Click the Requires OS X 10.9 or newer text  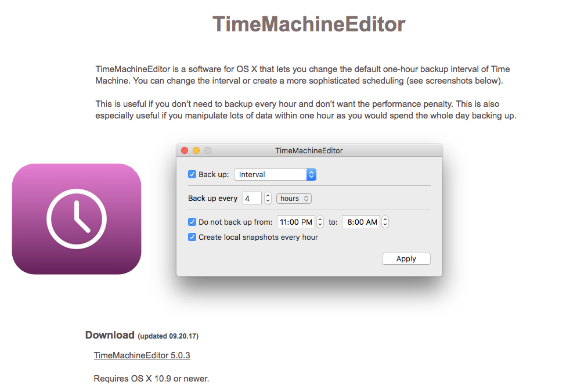(x=151, y=379)
